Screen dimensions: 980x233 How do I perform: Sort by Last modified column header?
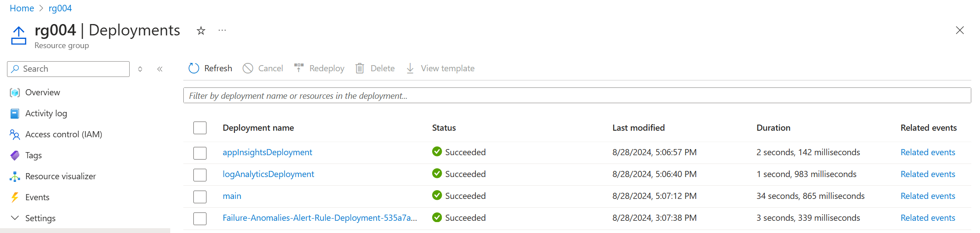click(x=638, y=128)
